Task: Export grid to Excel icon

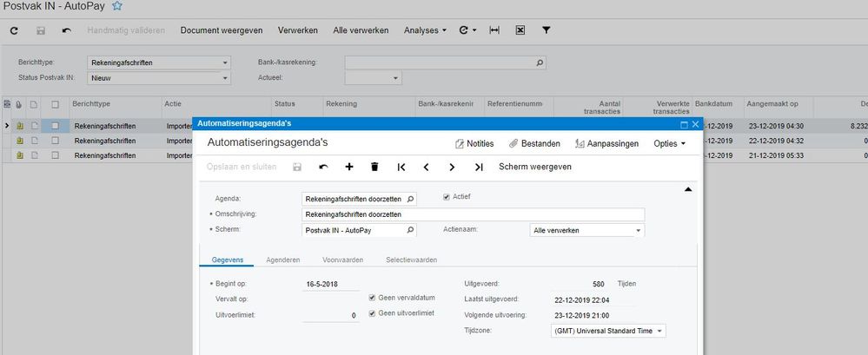Action: coord(520,30)
